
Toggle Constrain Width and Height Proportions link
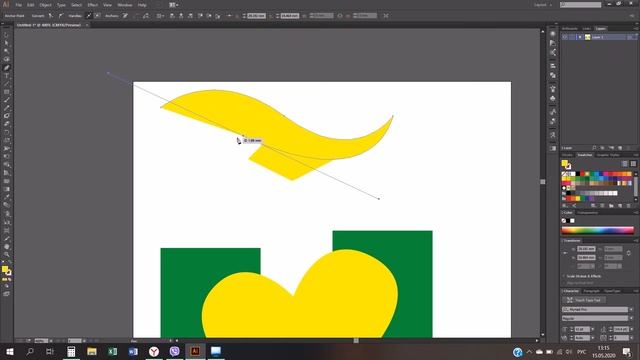[x=629, y=253]
